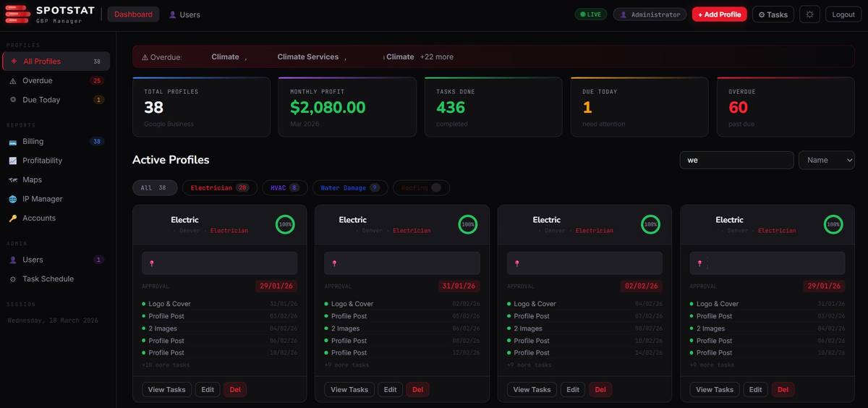Delete the 02/02/26 approval card
This screenshot has height=408, width=868.
[600, 389]
